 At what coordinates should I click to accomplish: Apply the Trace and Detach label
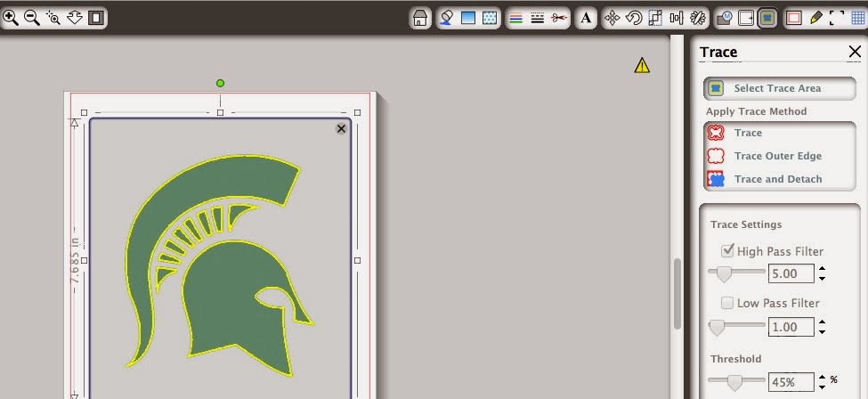click(778, 179)
